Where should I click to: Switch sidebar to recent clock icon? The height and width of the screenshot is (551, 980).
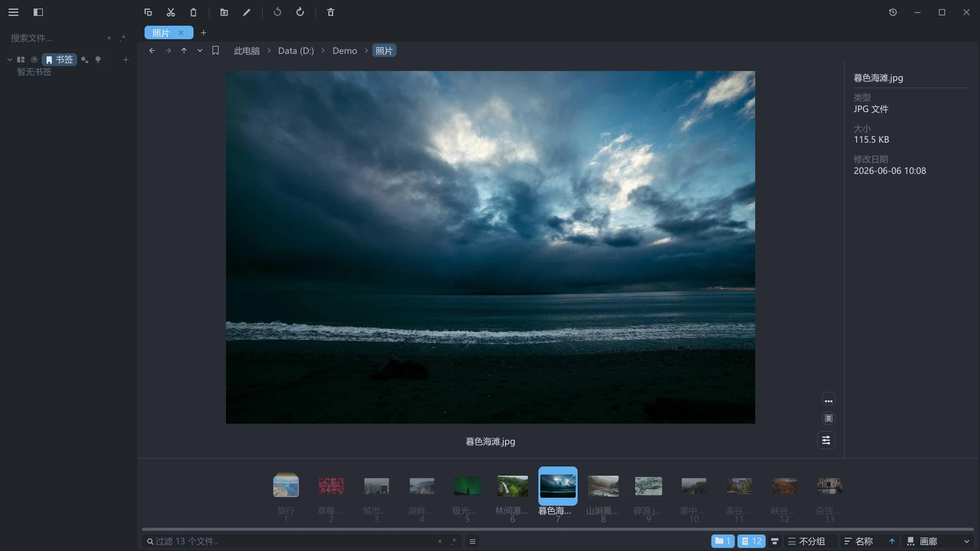[x=34, y=59]
